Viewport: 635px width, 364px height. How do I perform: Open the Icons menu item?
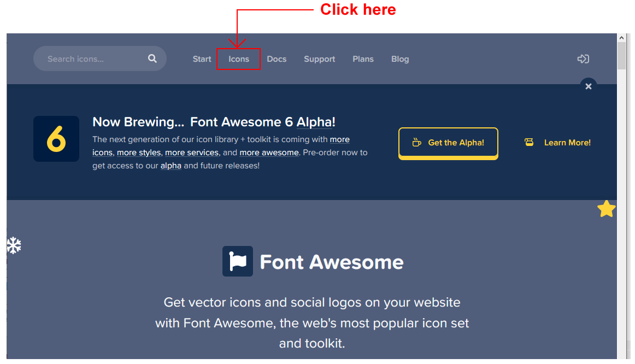(x=239, y=59)
